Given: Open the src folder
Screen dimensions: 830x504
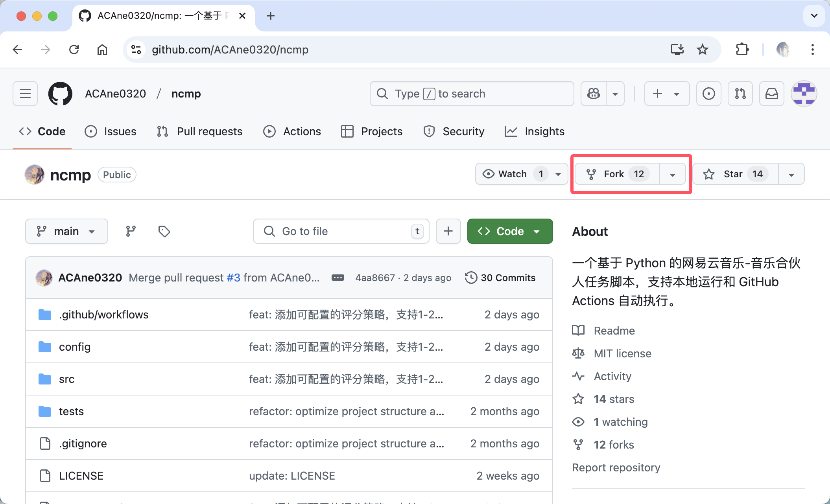Looking at the screenshot, I should [x=66, y=379].
